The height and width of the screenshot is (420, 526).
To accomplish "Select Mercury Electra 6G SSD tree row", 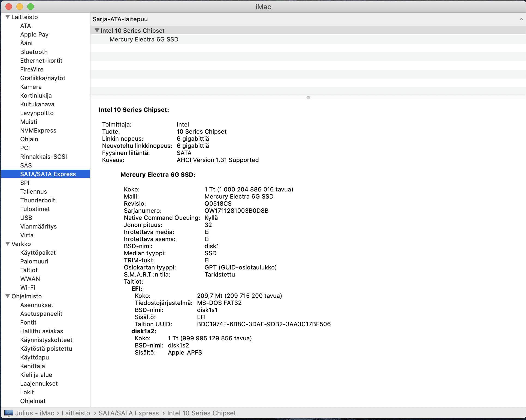I will (308, 39).
